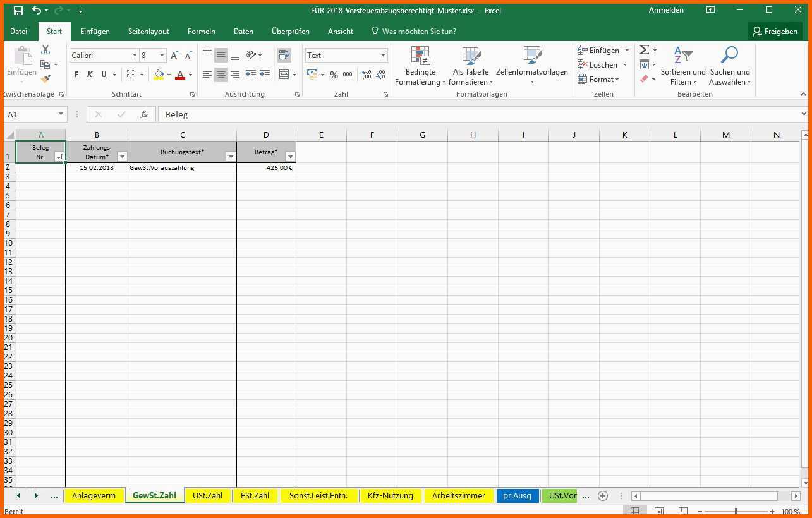Open the Buchungstext column filter dropdown
This screenshot has height=518, width=812.
point(231,157)
